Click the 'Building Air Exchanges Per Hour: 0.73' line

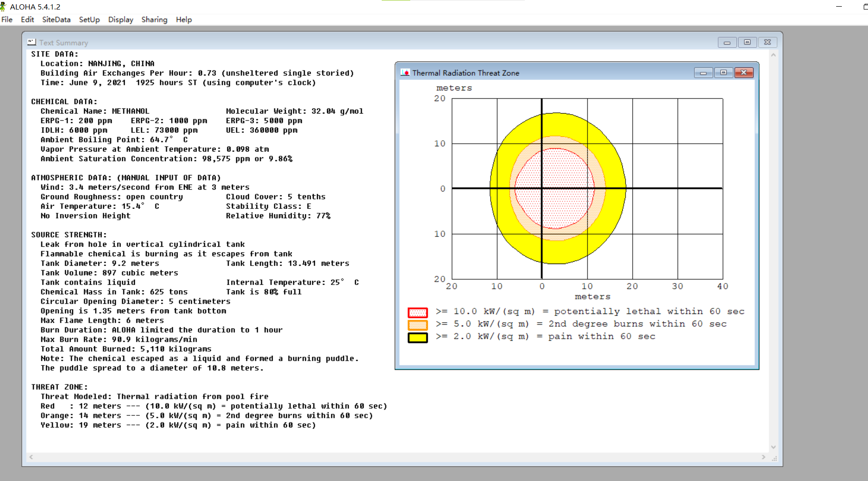[x=197, y=73]
